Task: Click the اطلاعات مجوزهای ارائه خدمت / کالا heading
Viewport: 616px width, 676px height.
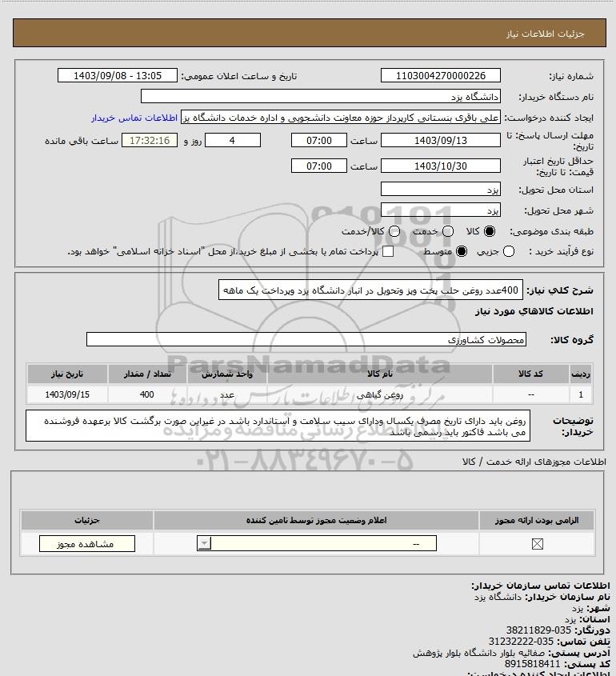Action: (x=534, y=462)
